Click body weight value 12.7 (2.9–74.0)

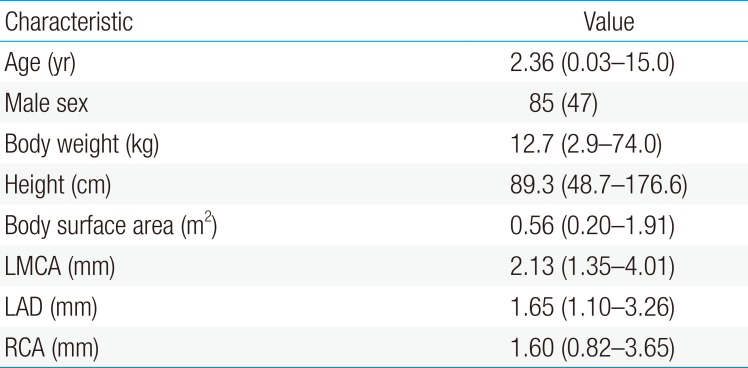tap(586, 145)
